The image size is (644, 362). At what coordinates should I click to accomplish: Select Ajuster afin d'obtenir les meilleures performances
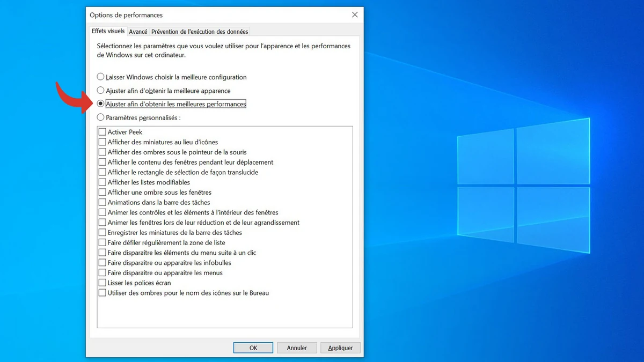click(100, 104)
